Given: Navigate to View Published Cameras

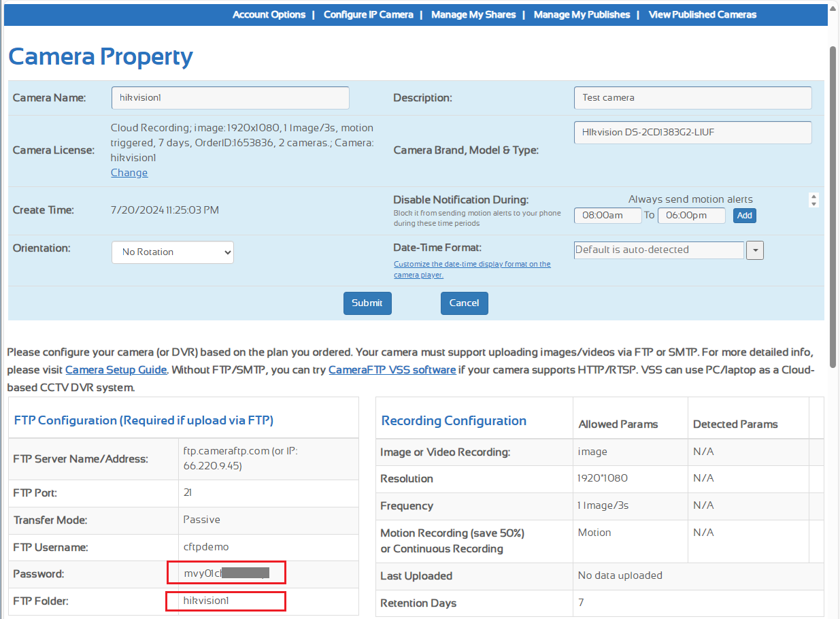Looking at the screenshot, I should 702,14.
